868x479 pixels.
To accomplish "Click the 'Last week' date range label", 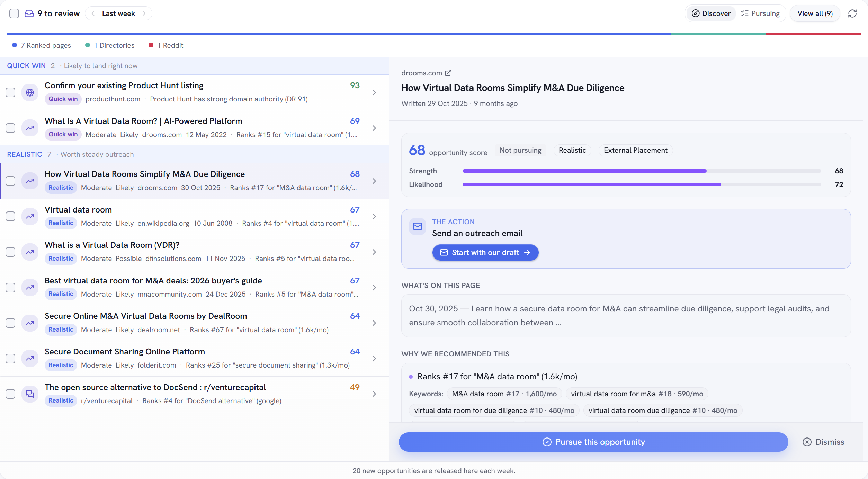I will tap(118, 13).
